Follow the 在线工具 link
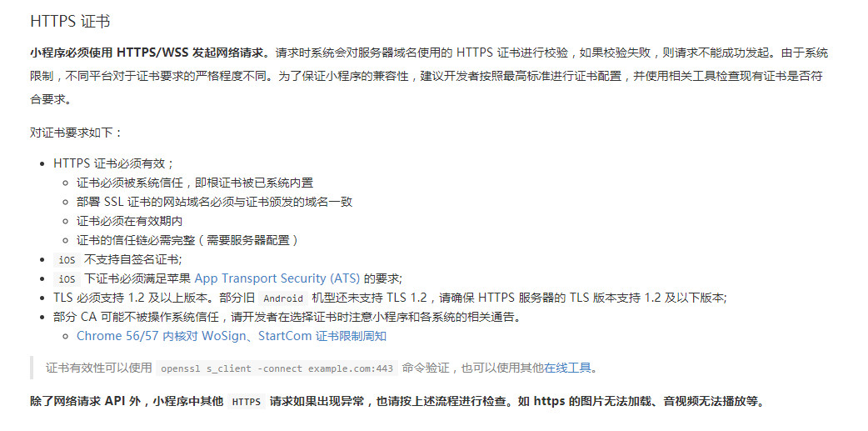The width and height of the screenshot is (868, 431). point(567,368)
